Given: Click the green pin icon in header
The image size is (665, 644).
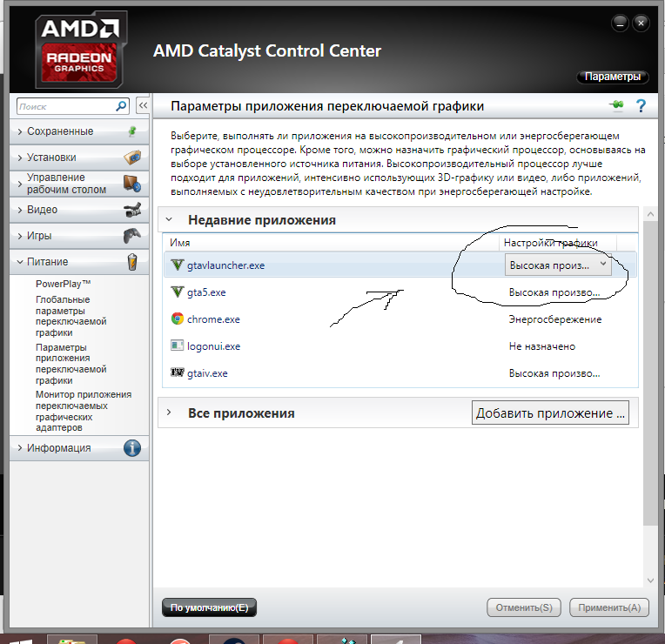Looking at the screenshot, I should point(616,104).
